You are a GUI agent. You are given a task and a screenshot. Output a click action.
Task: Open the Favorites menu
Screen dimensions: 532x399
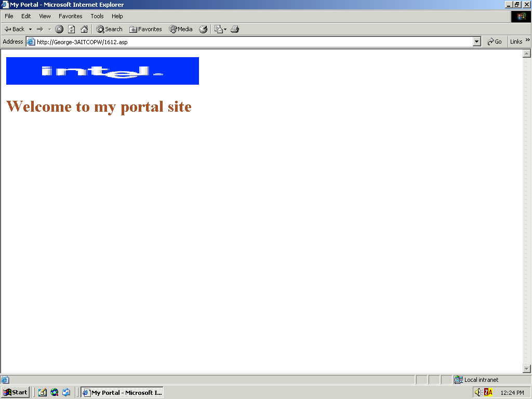pos(70,16)
